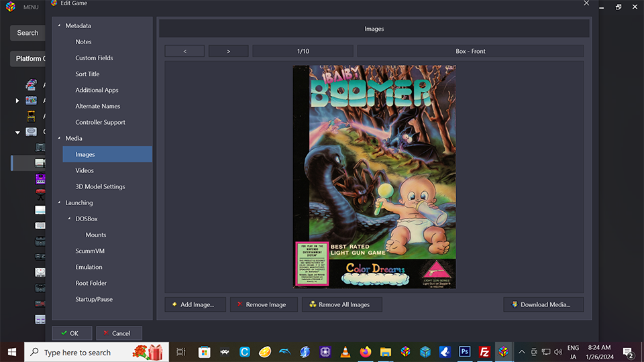This screenshot has width=644, height=362.
Task: Collapse the Metadata tree section
Action: coord(60,25)
